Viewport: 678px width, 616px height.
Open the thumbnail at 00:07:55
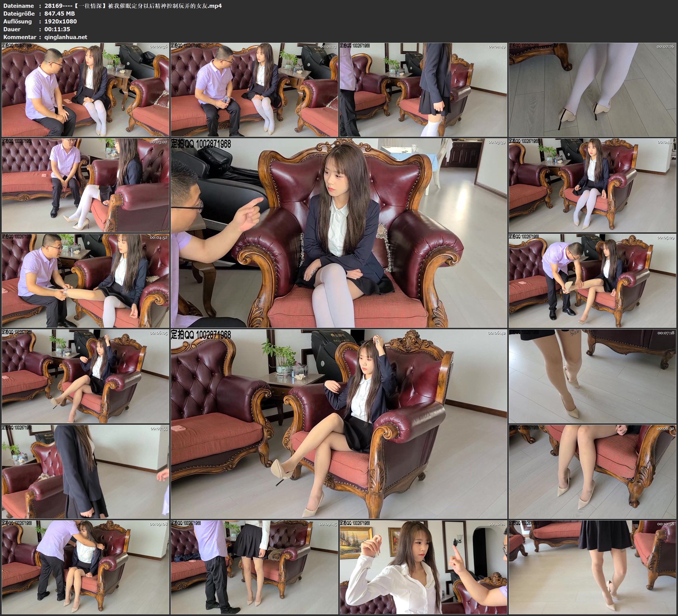pyautogui.click(x=85, y=471)
